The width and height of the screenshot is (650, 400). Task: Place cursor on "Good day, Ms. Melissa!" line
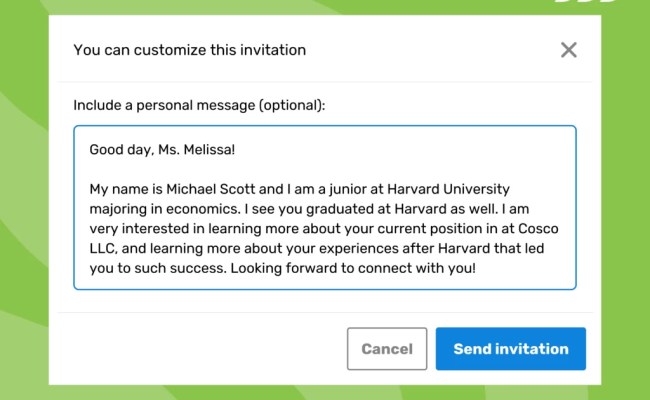162,150
